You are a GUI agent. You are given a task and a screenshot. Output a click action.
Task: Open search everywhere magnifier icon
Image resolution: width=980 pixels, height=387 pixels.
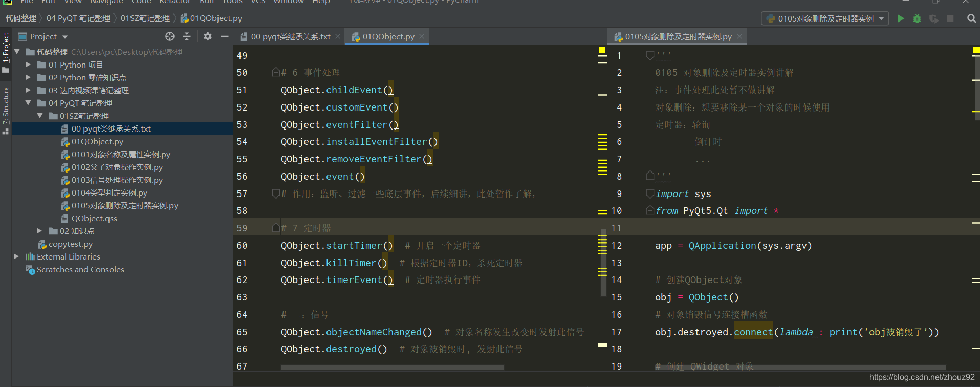pyautogui.click(x=971, y=18)
